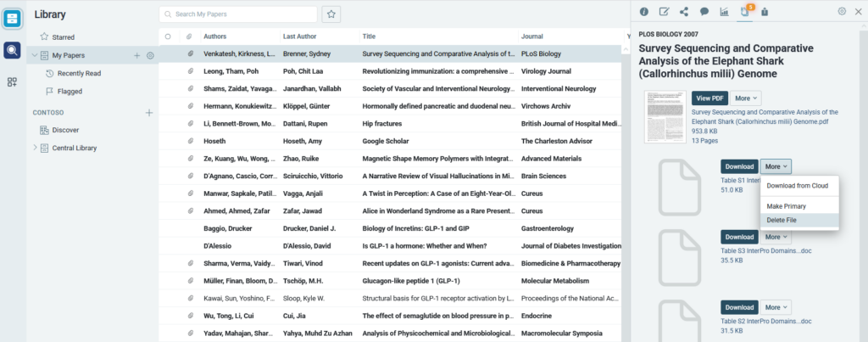Click the Share icon in details panel

coord(684,12)
